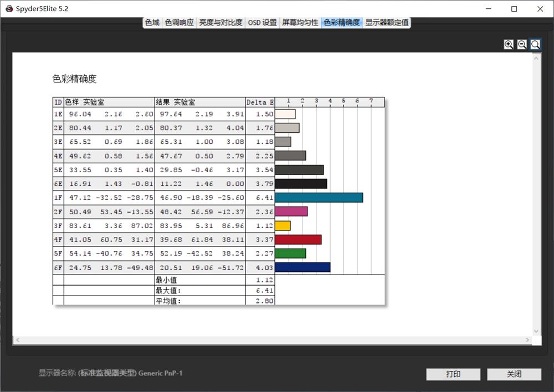Click the magenta bar in row 2F
554x392 pixels.
click(x=291, y=211)
